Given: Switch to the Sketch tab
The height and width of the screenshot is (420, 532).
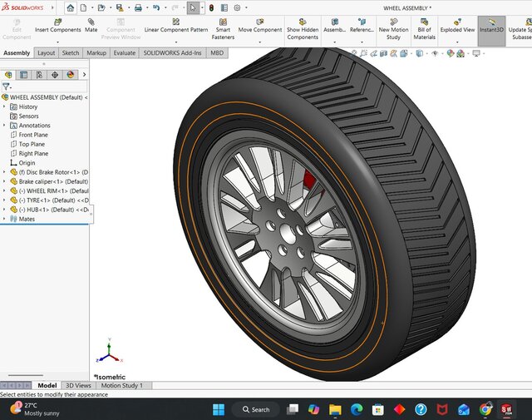Looking at the screenshot, I should tap(71, 53).
